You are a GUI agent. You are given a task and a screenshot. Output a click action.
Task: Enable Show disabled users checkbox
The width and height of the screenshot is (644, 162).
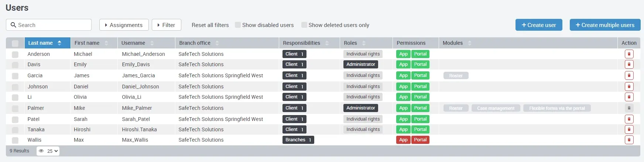tap(238, 25)
